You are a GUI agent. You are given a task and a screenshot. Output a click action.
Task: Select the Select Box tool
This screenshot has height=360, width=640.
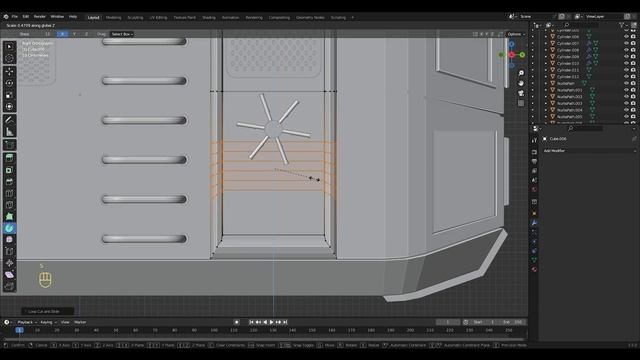[9, 47]
